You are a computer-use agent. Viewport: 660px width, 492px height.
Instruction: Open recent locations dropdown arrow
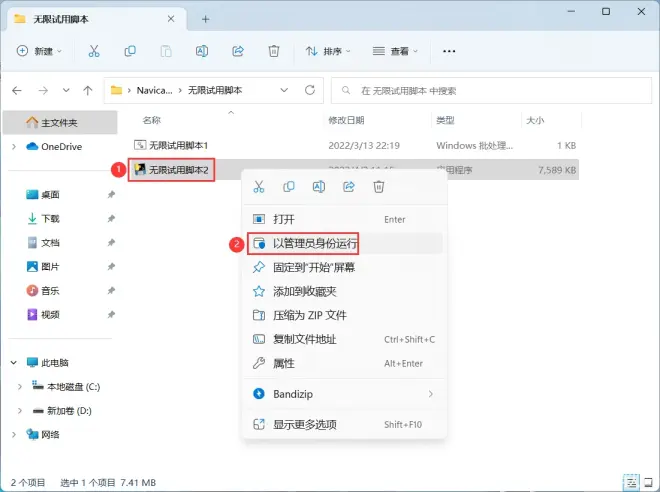click(66, 90)
